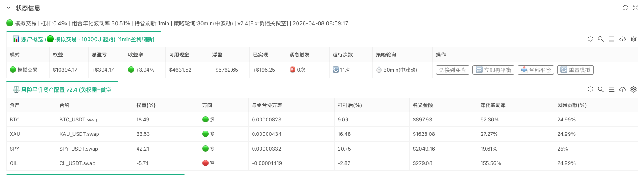Select the $1628.08 notional amount
Image resolution: width=644 pixels, height=175 pixels.
424,134
